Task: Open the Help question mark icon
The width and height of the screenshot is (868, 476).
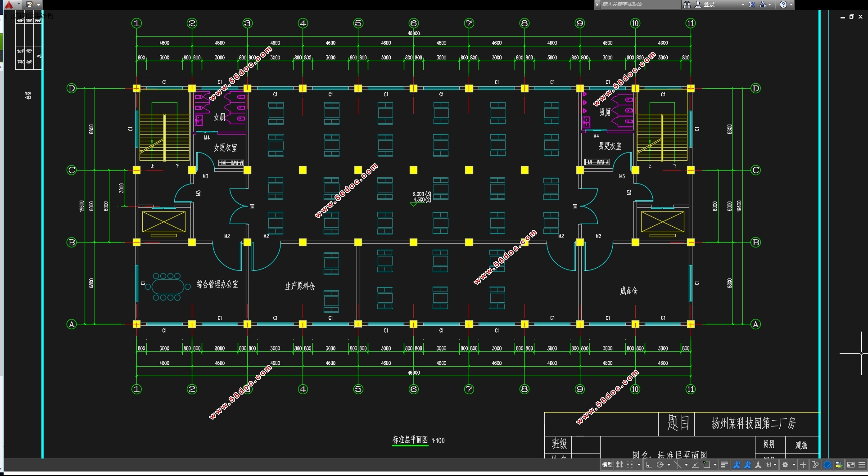Action: pos(783,4)
